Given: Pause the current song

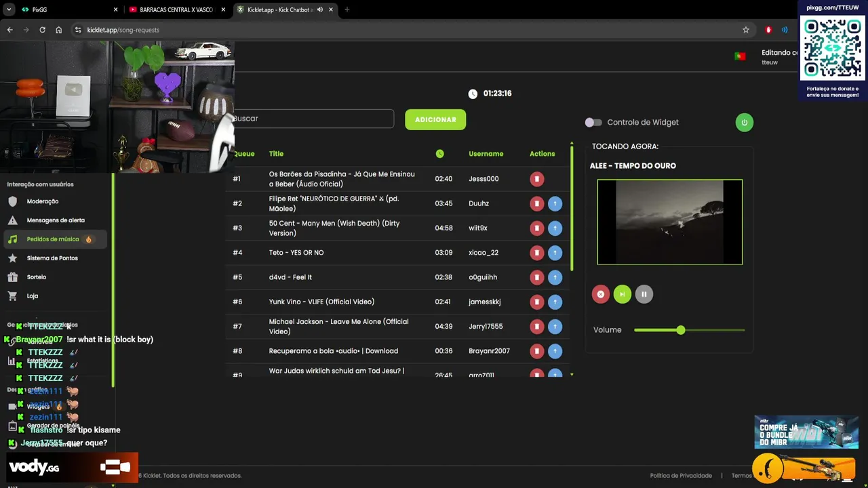Looking at the screenshot, I should 644,294.
